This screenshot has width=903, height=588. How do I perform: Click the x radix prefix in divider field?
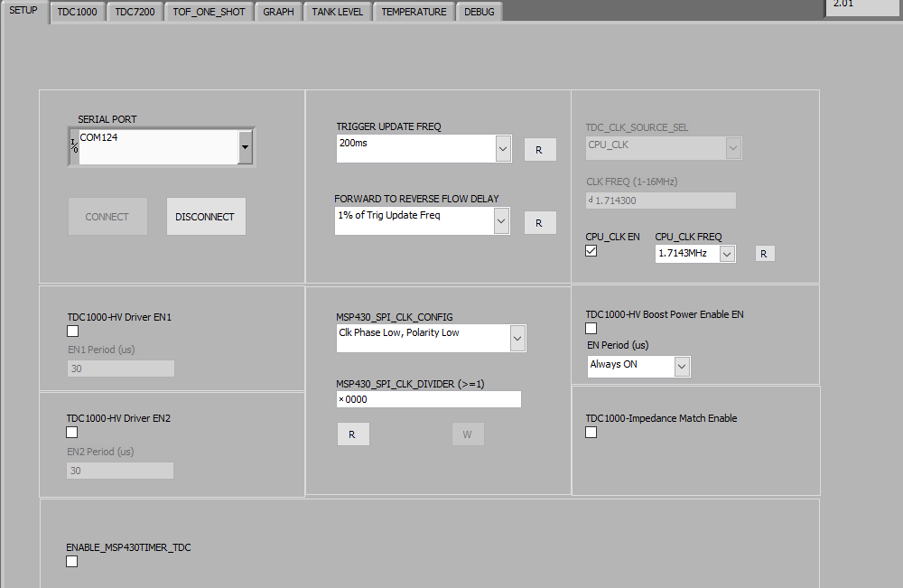[x=341, y=400]
